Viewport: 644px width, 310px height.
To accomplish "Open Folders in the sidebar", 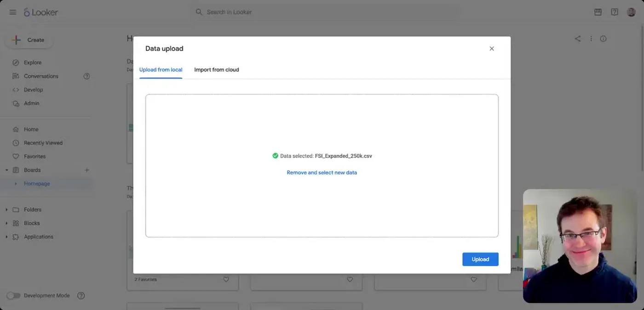I will (x=33, y=210).
